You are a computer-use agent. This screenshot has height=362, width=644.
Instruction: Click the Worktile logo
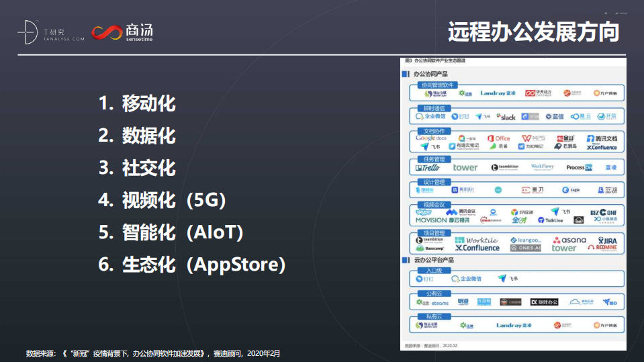pyautogui.click(x=476, y=240)
